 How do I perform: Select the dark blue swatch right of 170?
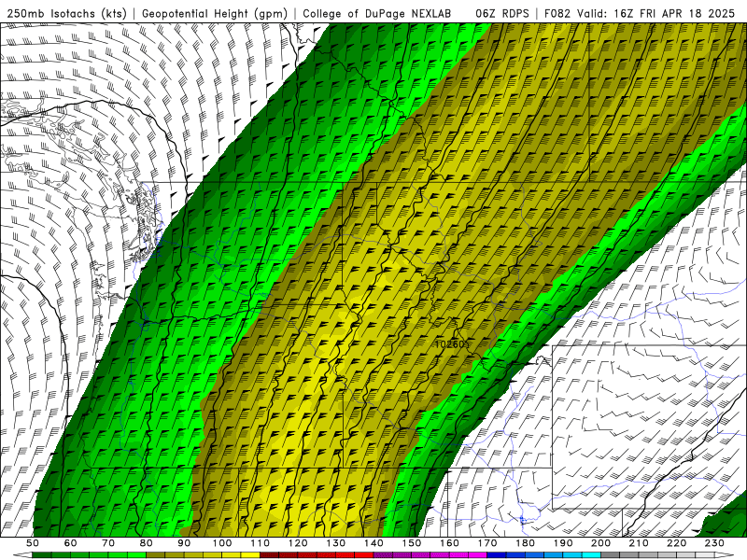[497, 555]
